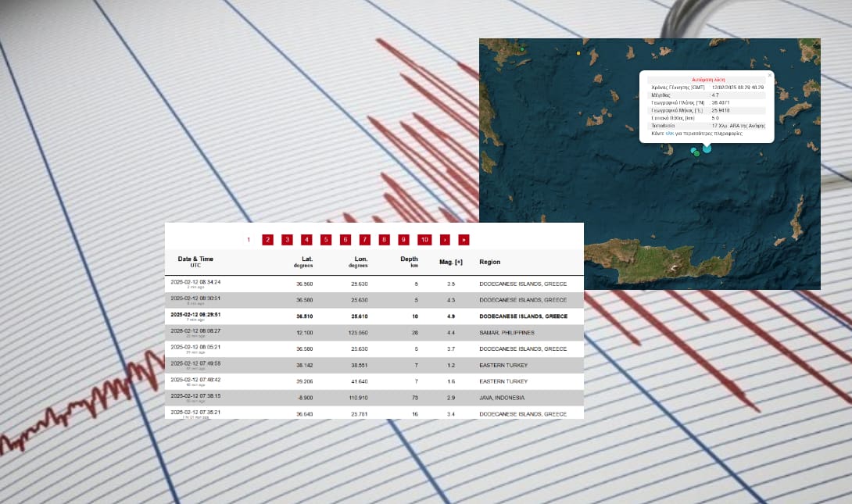
Task: Click EASTERN TURKEY region in 07:48:42 row
Action: pyautogui.click(x=503, y=381)
